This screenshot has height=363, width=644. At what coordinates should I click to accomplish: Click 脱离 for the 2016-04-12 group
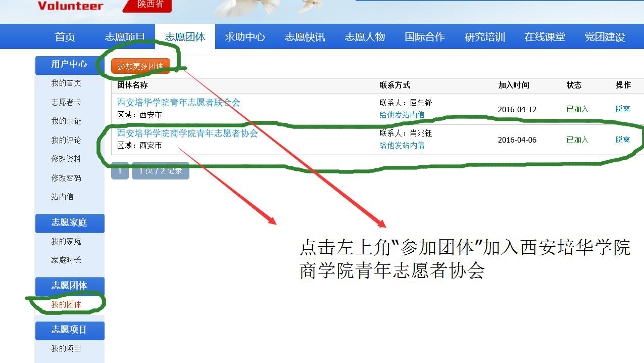[x=622, y=109]
